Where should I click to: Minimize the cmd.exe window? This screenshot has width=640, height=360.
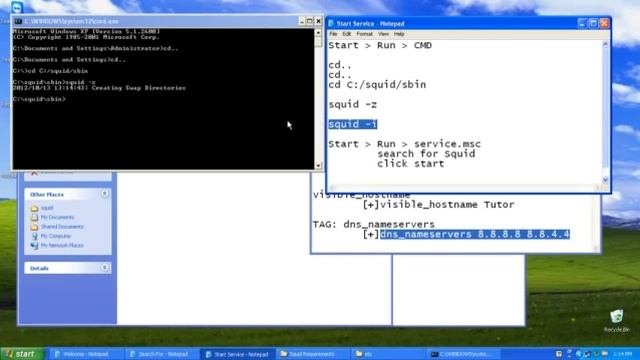tap(302, 21)
